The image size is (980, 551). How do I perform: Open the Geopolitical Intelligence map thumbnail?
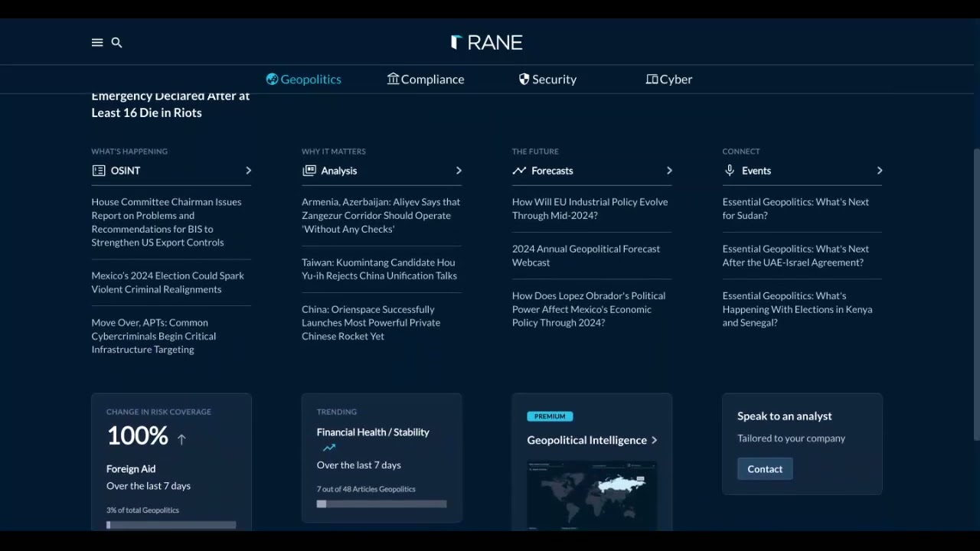point(592,495)
